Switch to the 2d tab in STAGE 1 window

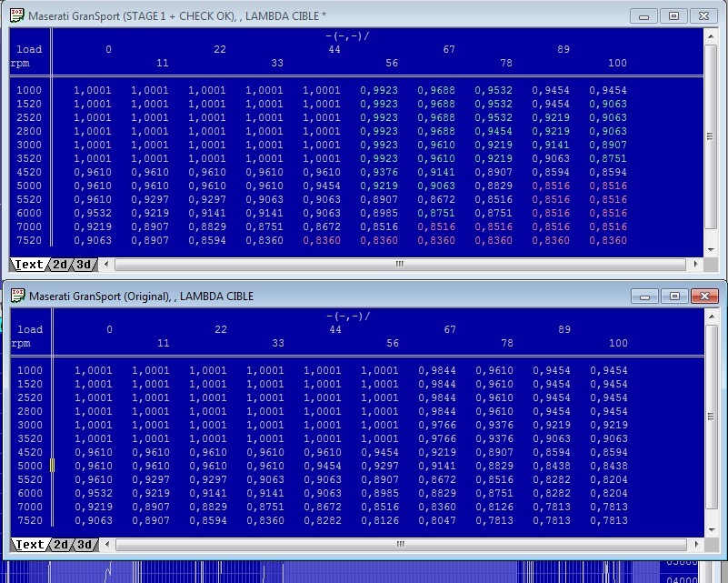60,265
